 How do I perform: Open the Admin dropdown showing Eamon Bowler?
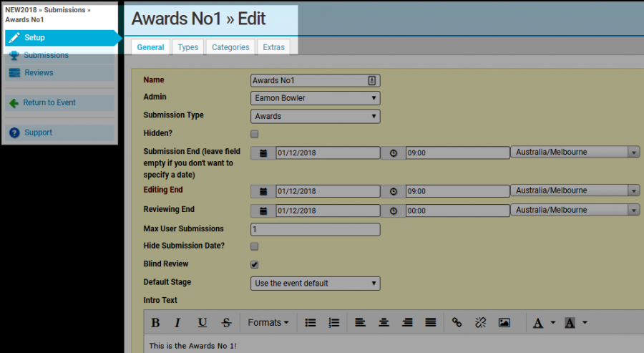tap(316, 98)
